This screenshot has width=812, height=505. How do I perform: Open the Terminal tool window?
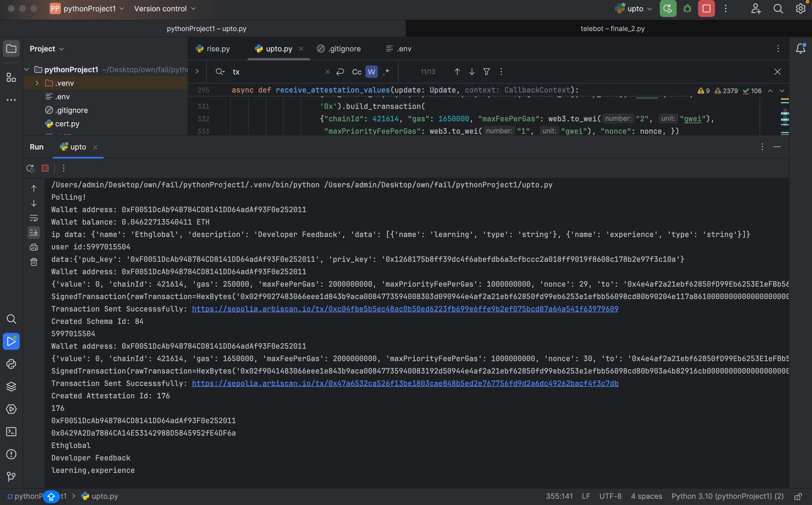point(11,432)
